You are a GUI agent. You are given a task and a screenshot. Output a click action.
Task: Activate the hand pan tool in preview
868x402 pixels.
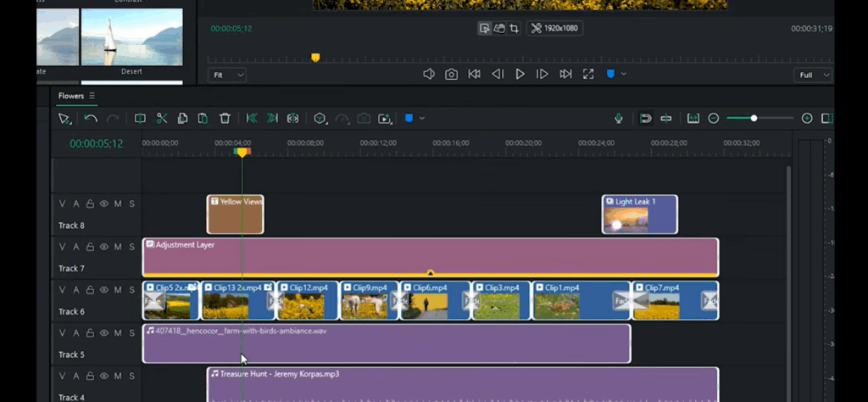499,28
